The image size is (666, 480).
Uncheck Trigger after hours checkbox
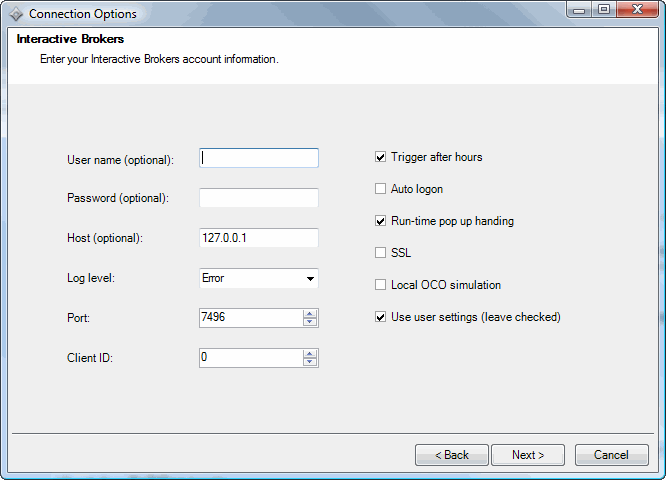381,157
